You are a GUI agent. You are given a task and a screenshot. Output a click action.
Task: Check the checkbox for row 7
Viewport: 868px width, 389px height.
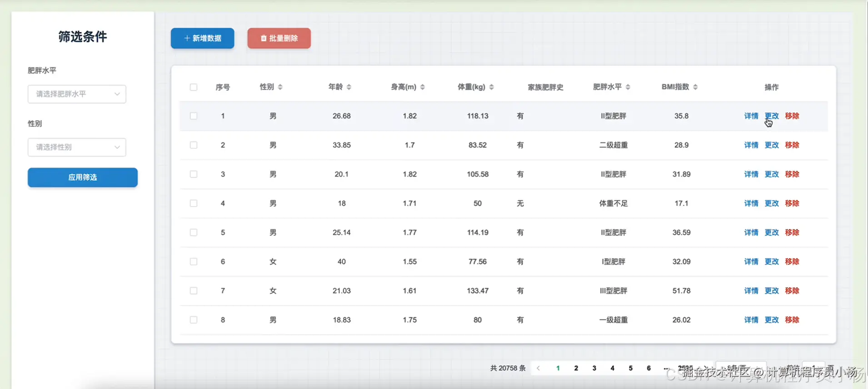pos(194,291)
